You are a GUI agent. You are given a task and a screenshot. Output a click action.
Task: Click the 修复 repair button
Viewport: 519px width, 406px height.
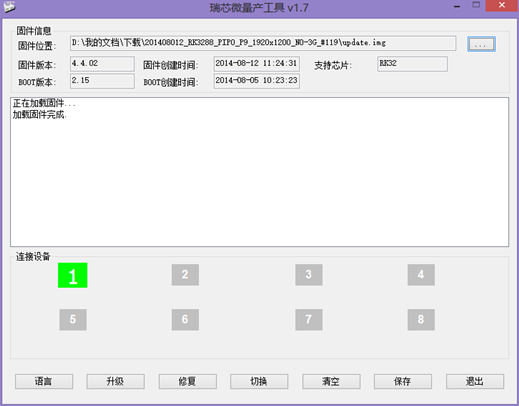[188, 381]
